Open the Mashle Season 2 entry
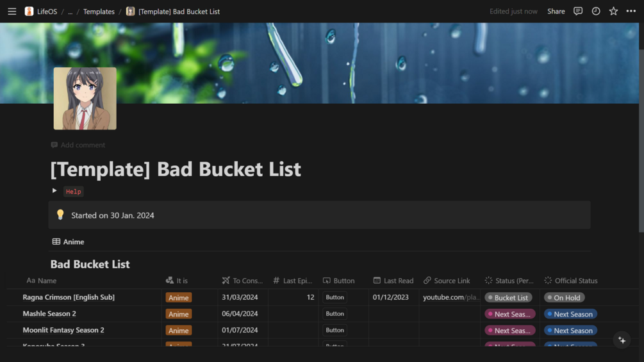This screenshot has width=644, height=362. point(49,313)
